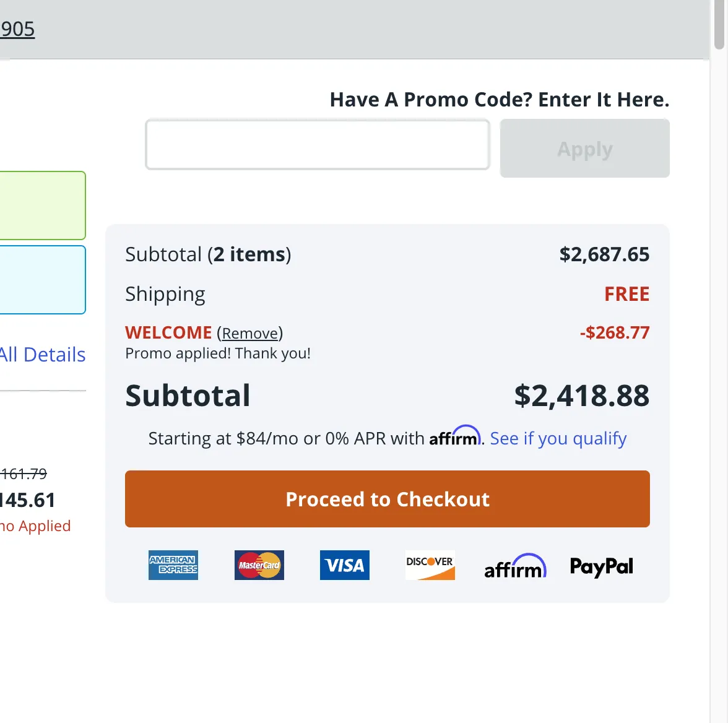Click the red FREE shipping text
Screen dimensions: 728x723
click(x=626, y=294)
